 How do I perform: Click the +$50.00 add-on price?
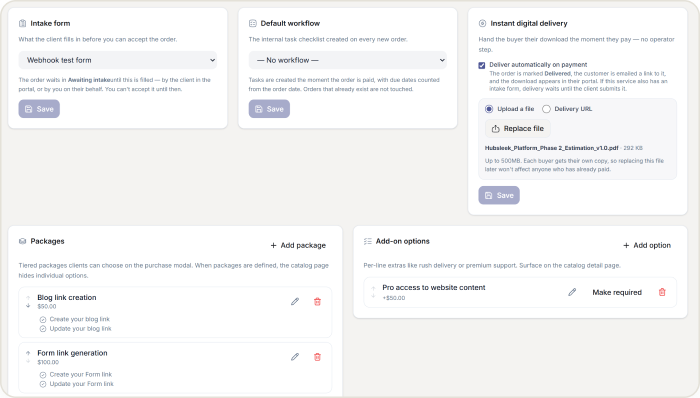click(394, 298)
